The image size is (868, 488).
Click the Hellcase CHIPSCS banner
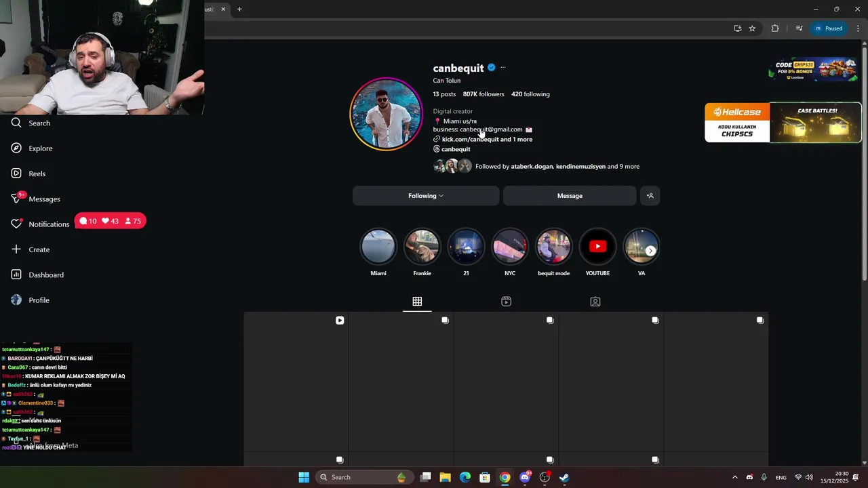pyautogui.click(x=783, y=123)
